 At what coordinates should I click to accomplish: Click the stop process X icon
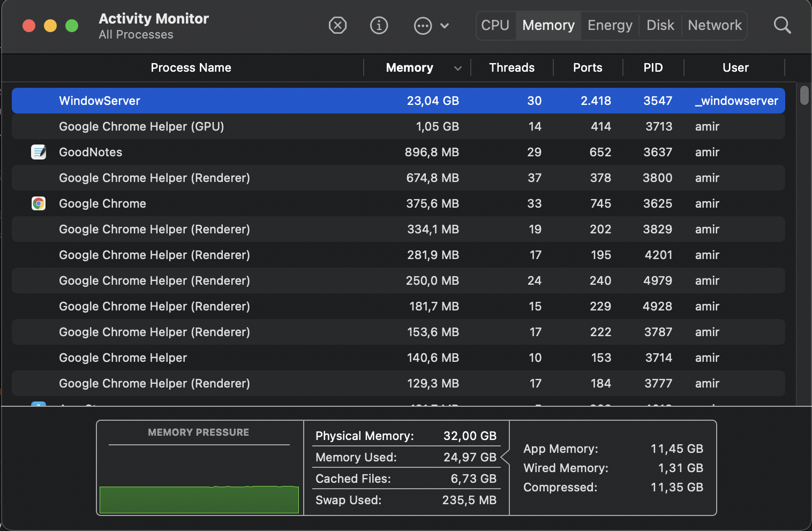point(337,25)
